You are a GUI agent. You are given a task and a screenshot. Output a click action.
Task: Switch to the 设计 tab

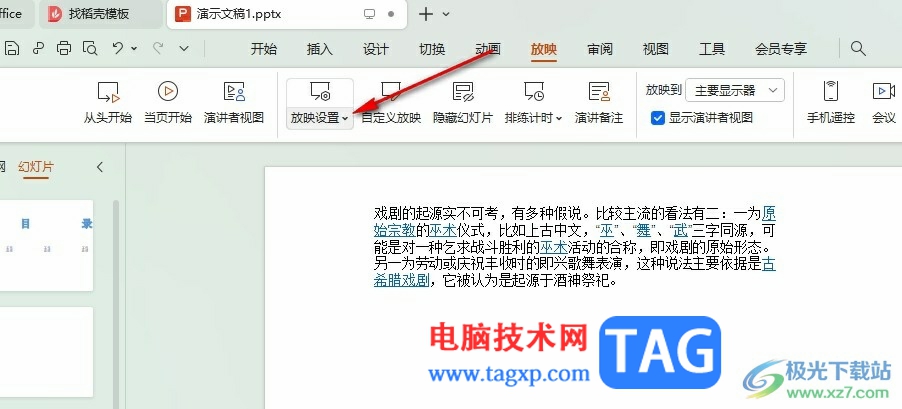[x=376, y=49]
